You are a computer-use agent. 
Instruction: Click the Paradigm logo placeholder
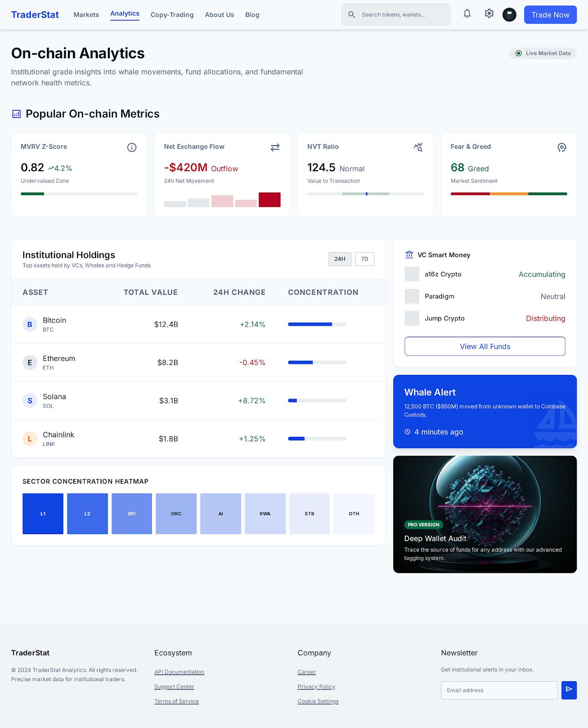412,296
